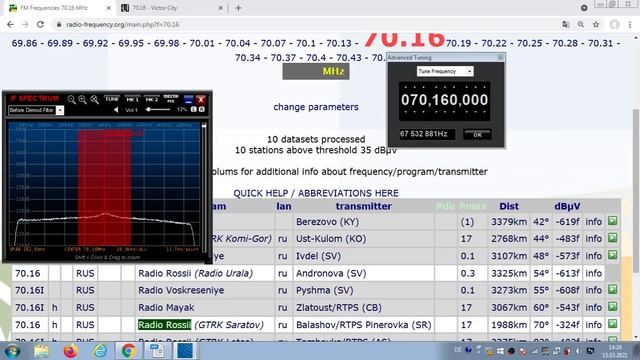Click the translate page icon
The height and width of the screenshot is (360, 640).
point(566,24)
